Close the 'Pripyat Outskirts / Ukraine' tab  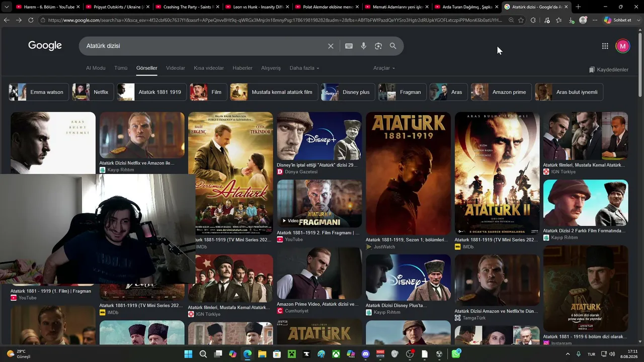[147, 7]
